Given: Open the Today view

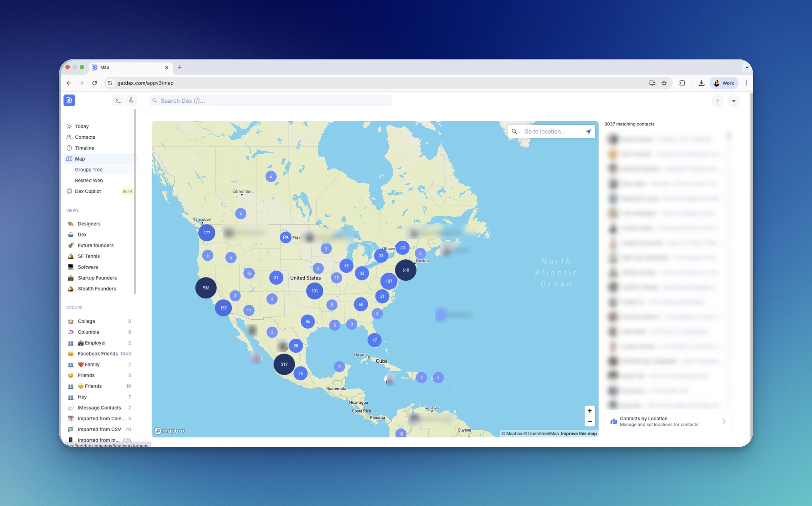Looking at the screenshot, I should tap(81, 126).
